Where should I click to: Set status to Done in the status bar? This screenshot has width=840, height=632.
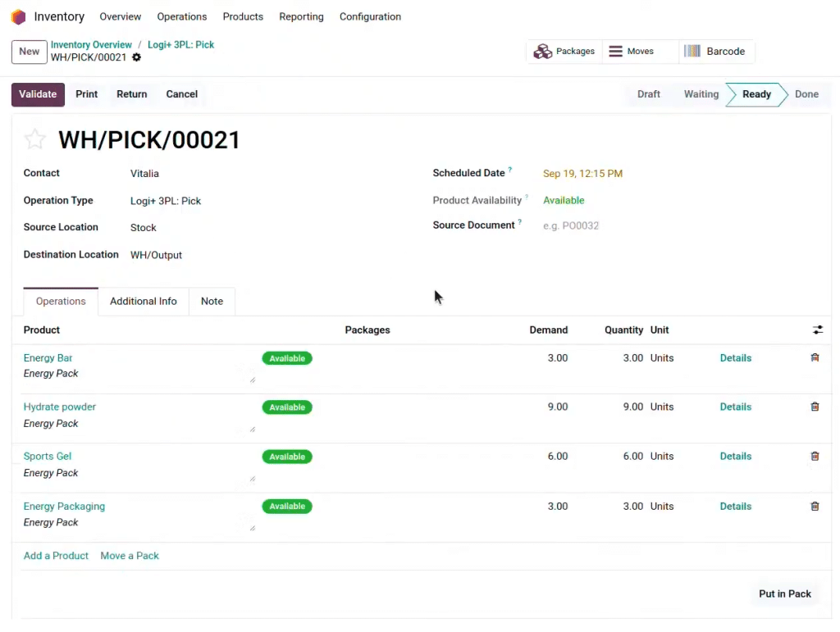806,94
